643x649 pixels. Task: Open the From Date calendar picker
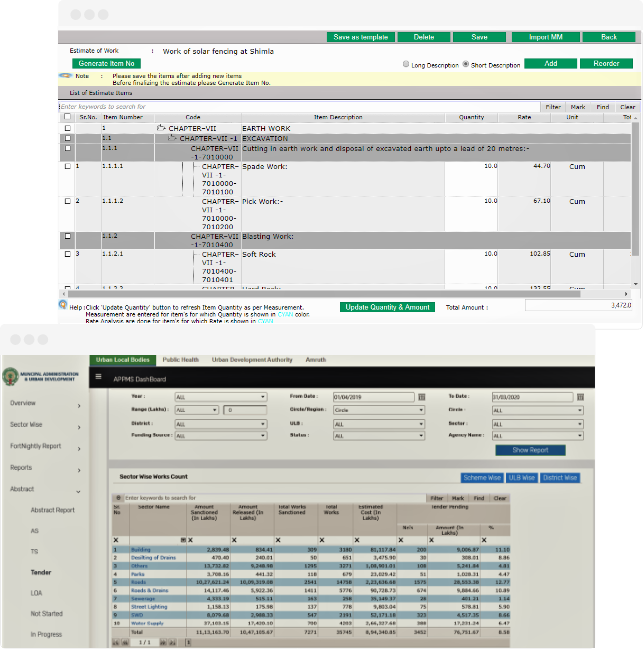click(422, 397)
